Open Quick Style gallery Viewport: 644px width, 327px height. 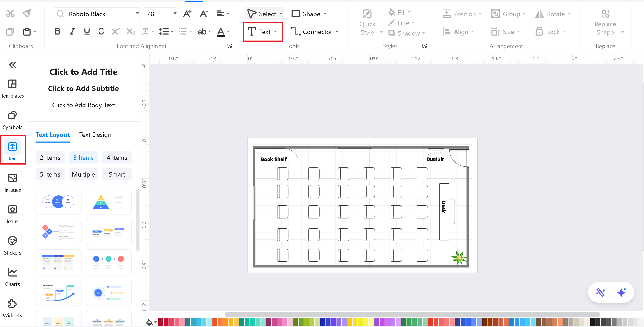coord(371,22)
